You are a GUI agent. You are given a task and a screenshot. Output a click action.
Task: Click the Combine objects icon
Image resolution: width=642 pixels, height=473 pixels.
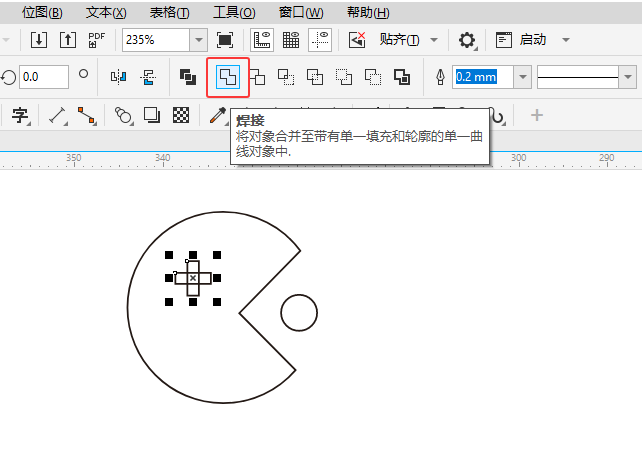coord(188,77)
